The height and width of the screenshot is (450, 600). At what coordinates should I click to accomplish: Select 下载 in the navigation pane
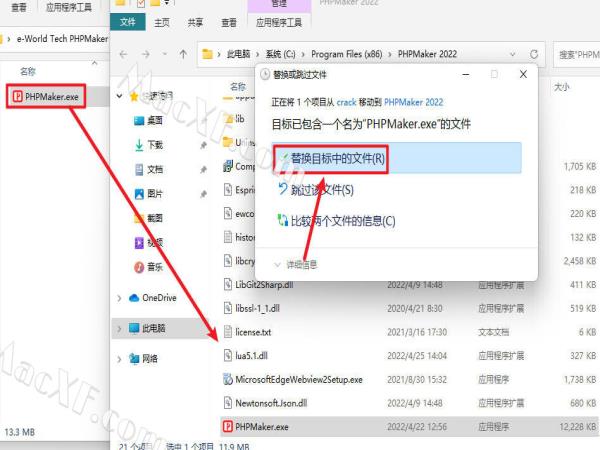click(x=148, y=145)
